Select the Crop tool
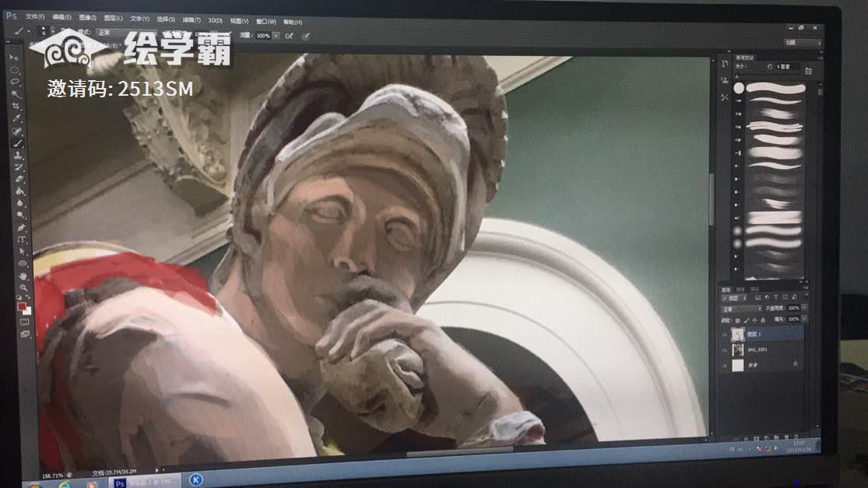Image resolution: width=868 pixels, height=488 pixels. click(x=16, y=106)
